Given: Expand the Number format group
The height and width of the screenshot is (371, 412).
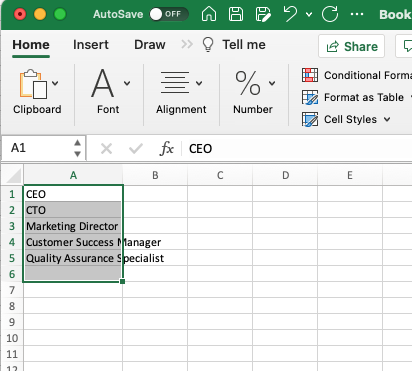Looking at the screenshot, I should pyautogui.click(x=272, y=83).
